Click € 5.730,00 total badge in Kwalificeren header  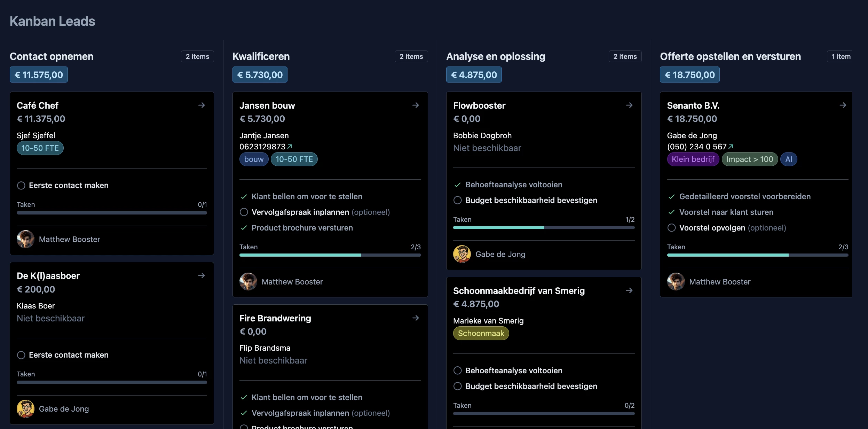coord(260,75)
